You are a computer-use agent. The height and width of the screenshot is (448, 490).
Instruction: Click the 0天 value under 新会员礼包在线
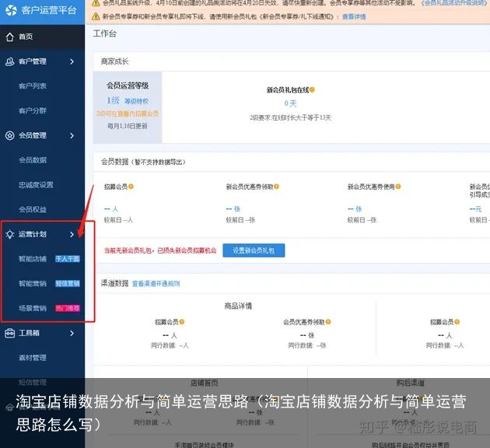[x=290, y=103]
